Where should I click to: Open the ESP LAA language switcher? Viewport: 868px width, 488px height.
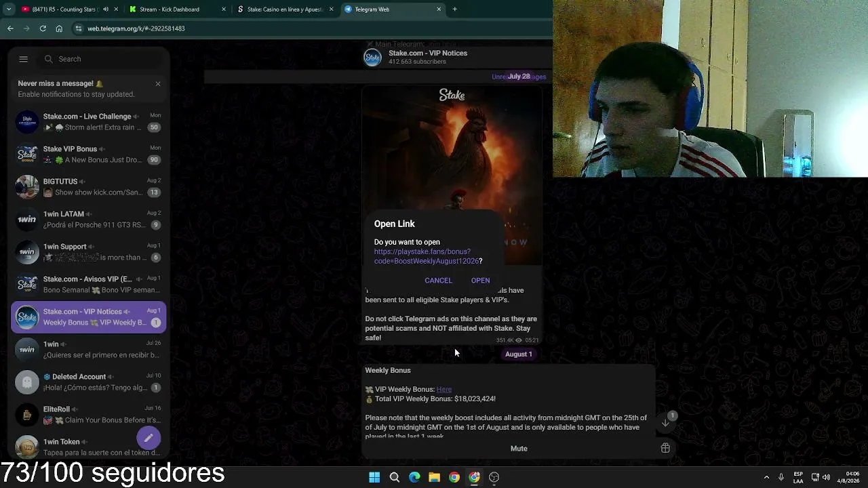point(798,477)
